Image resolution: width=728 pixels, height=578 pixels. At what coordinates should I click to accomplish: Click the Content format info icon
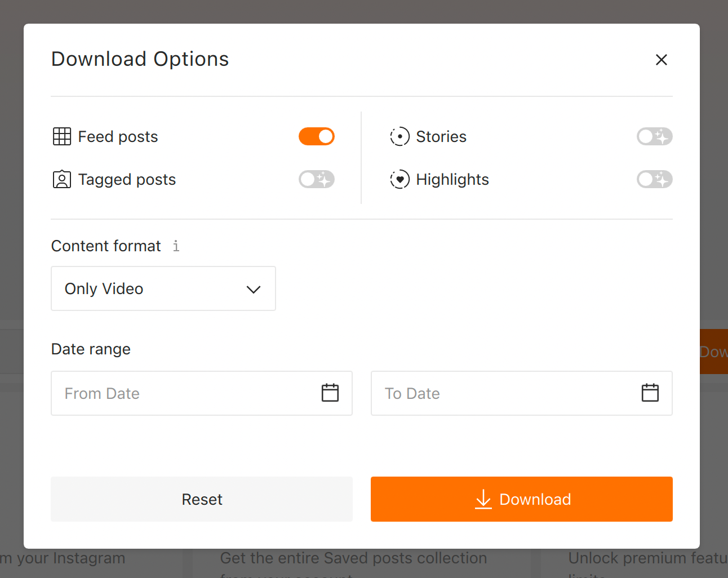[176, 246]
